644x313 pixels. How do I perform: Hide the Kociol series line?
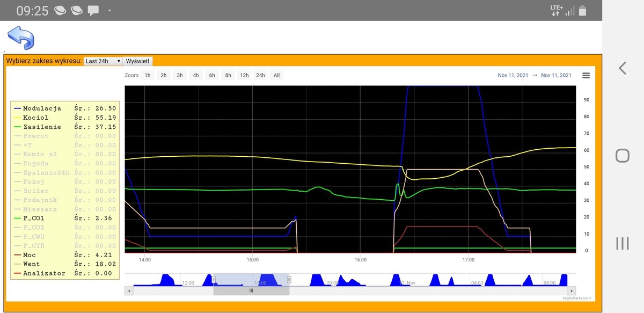(x=35, y=118)
